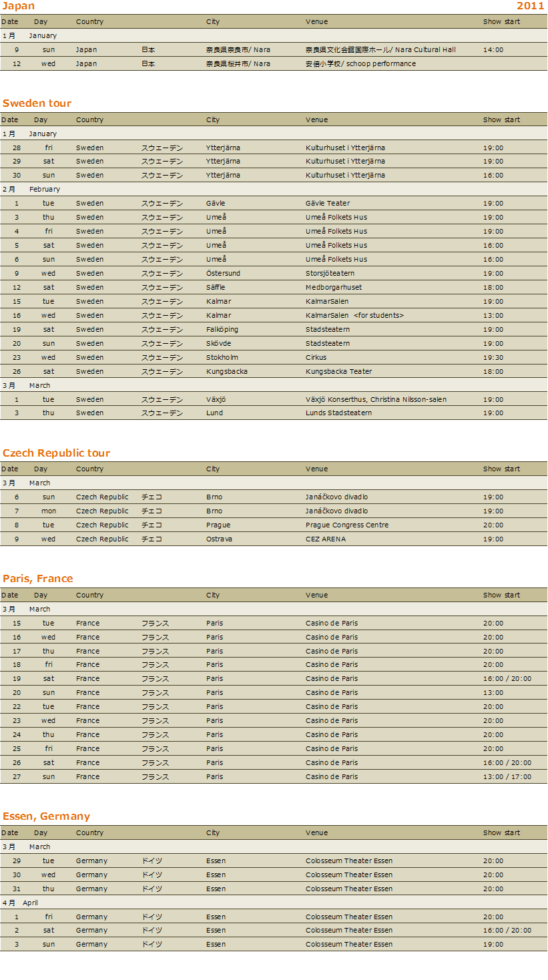Click the Gävle Teater venue entry
548x980 pixels.
[x=328, y=204]
